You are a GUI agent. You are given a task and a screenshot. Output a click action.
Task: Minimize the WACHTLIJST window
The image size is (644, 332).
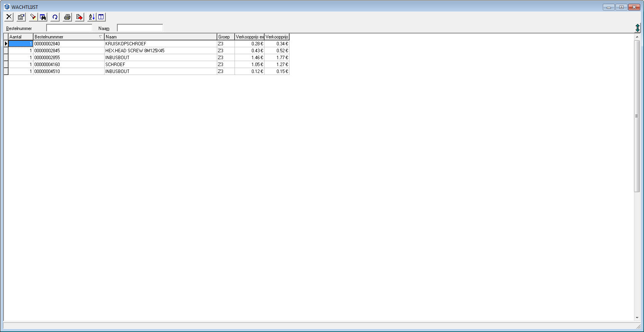[609, 7]
